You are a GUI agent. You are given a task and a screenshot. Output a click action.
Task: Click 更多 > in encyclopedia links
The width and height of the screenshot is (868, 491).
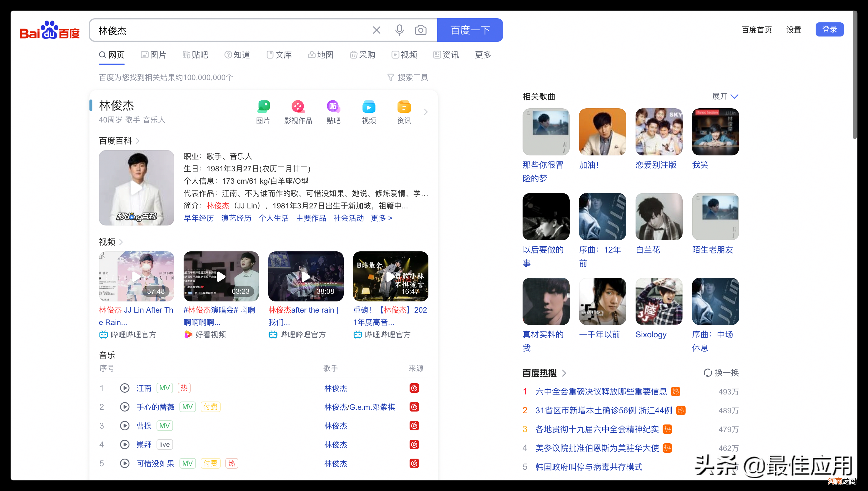[x=381, y=218]
